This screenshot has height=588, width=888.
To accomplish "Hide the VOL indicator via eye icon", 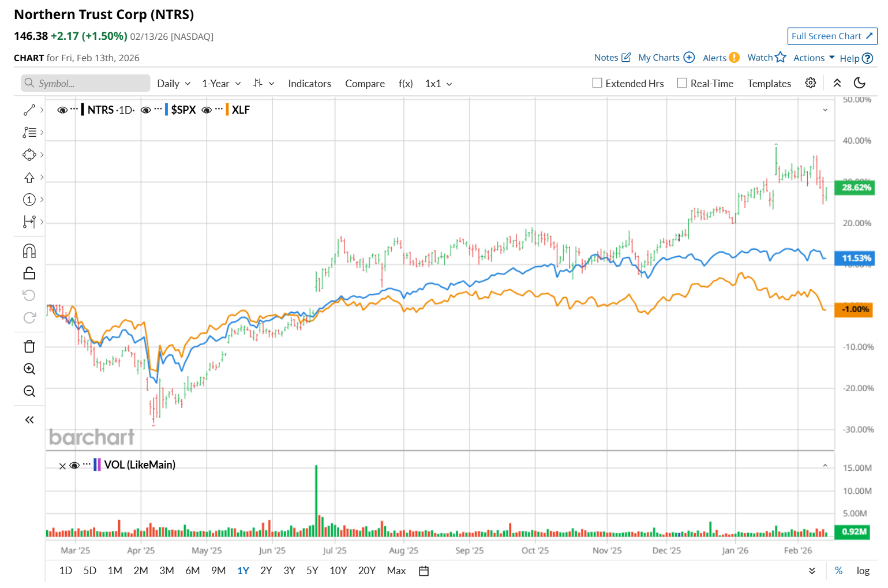I will coord(74,465).
